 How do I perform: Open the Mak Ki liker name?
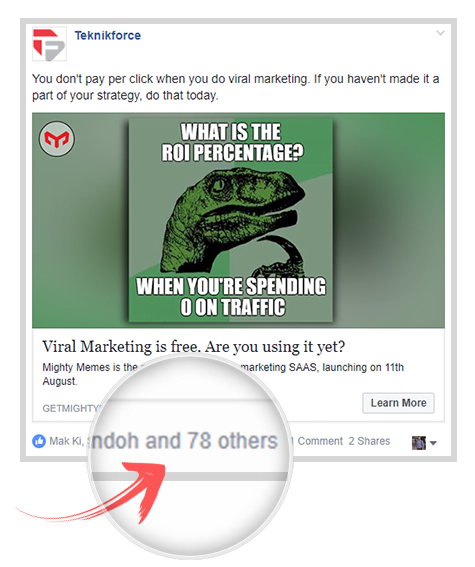tap(65, 441)
